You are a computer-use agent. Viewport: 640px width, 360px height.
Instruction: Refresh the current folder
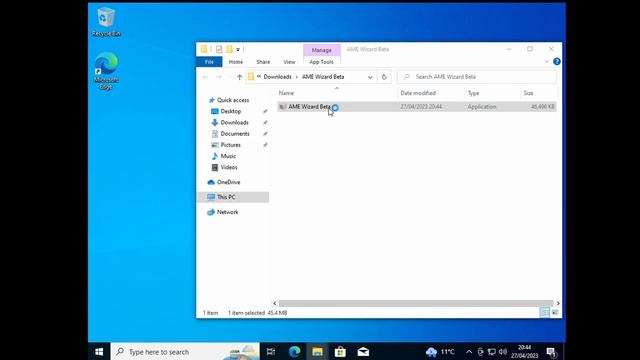pos(384,77)
